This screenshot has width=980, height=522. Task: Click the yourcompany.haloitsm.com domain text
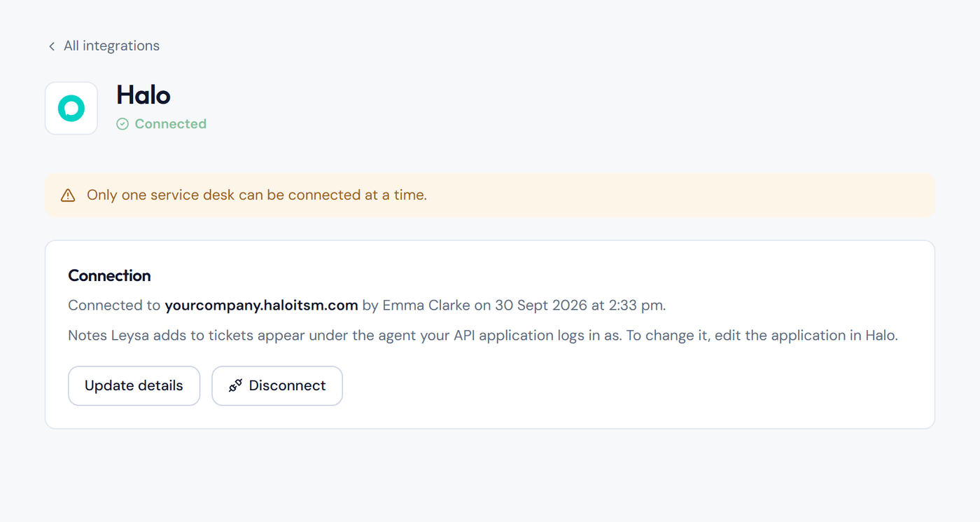pos(261,305)
